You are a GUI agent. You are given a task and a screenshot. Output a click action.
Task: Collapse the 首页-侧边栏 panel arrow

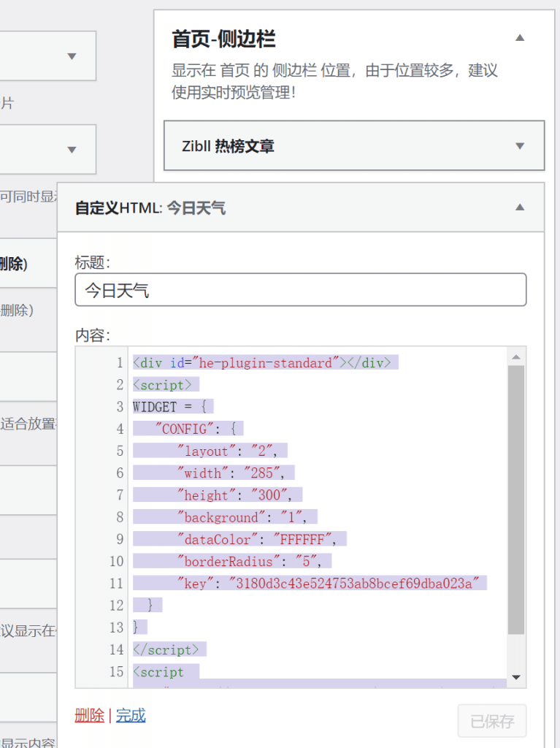click(520, 38)
